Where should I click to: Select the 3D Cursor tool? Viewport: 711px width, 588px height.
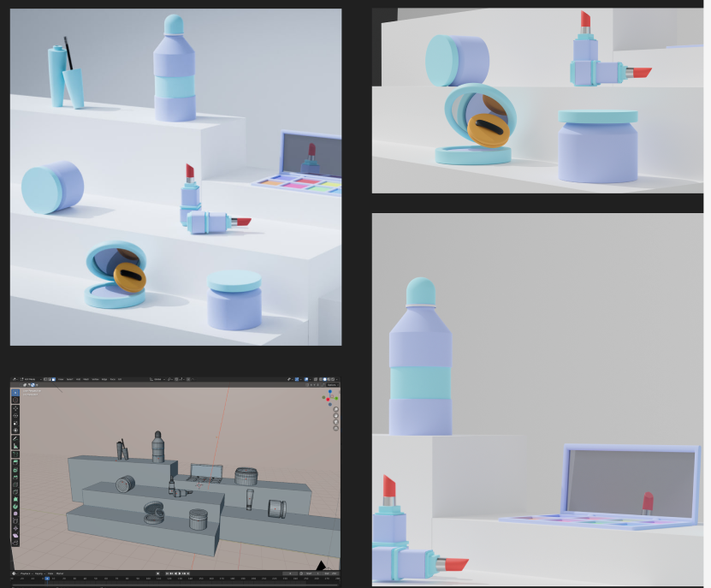point(15,401)
